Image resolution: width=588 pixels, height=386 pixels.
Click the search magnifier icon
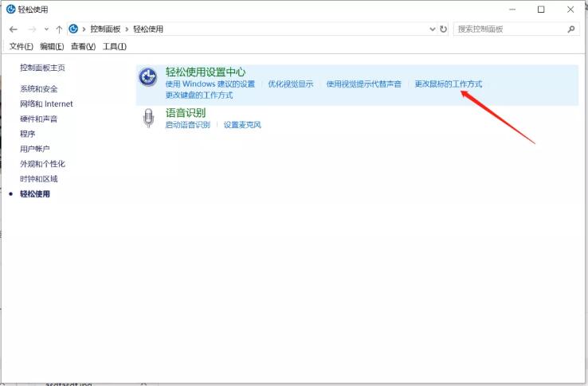571,29
